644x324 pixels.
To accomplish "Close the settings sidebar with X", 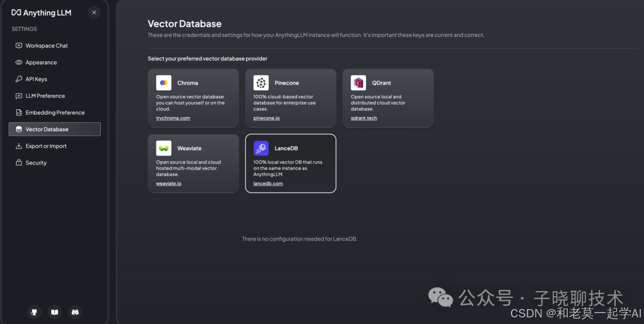I will click(94, 13).
